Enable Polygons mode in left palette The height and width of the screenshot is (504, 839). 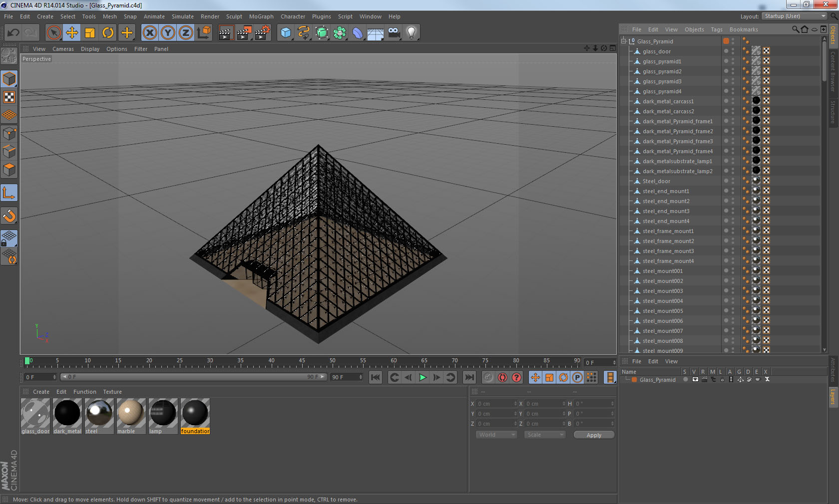pyautogui.click(x=9, y=170)
